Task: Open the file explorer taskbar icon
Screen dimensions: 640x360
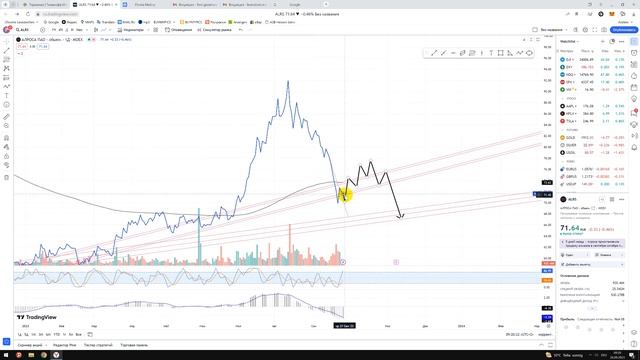Action: tap(31, 355)
